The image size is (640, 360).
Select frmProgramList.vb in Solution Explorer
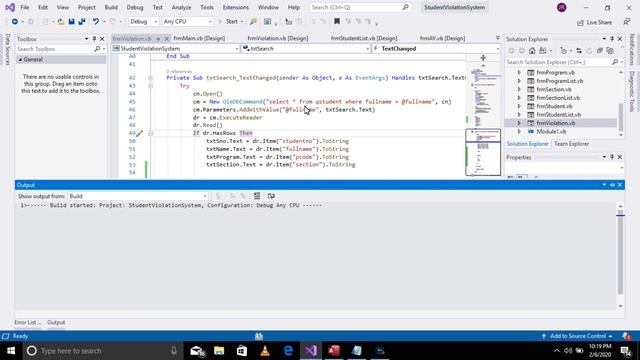(559, 81)
